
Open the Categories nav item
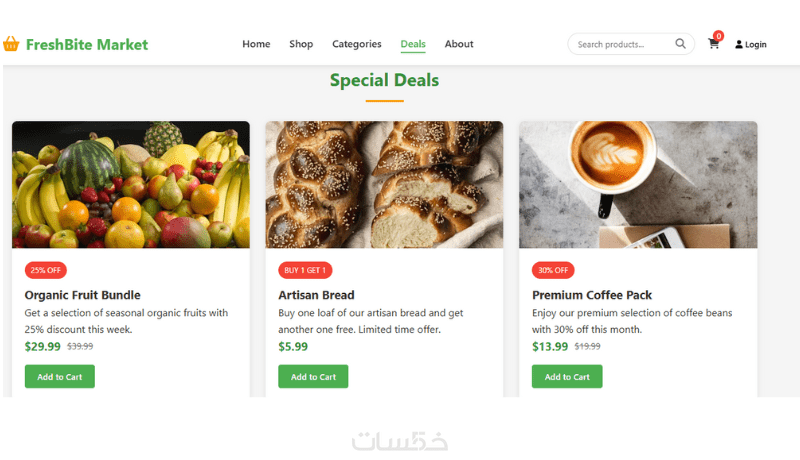point(357,44)
